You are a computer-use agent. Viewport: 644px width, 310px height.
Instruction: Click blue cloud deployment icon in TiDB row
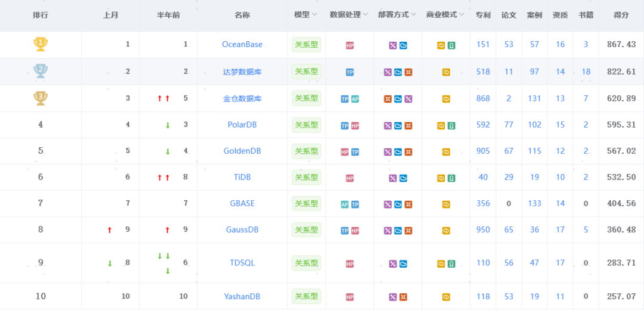point(403,178)
